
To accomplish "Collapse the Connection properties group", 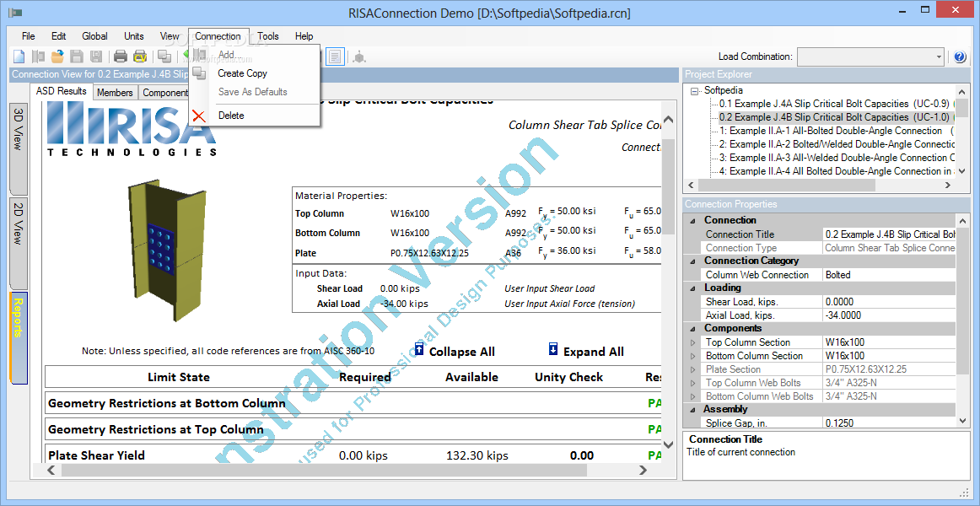I will (x=692, y=220).
